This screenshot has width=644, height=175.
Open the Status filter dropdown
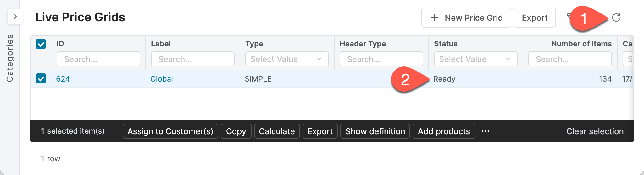475,59
